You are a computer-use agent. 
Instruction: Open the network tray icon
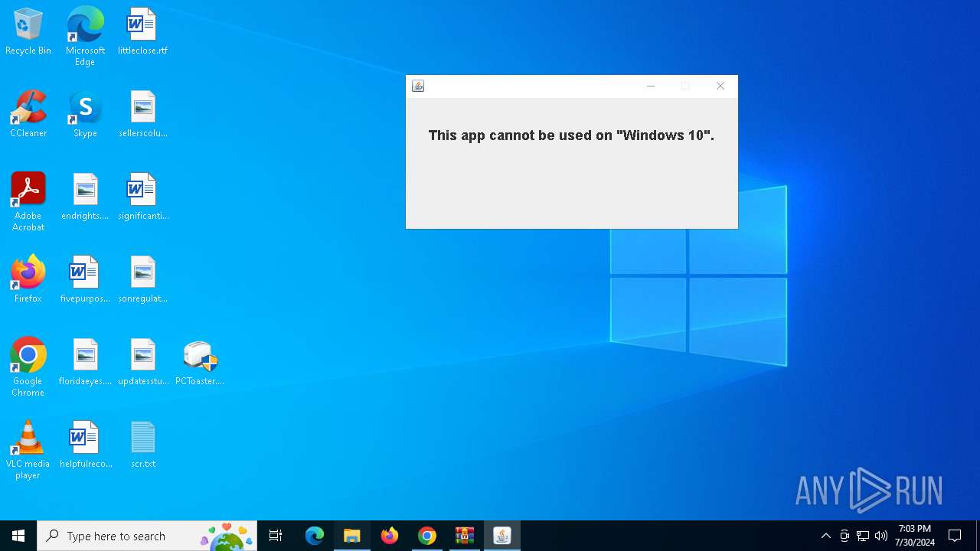(x=863, y=536)
